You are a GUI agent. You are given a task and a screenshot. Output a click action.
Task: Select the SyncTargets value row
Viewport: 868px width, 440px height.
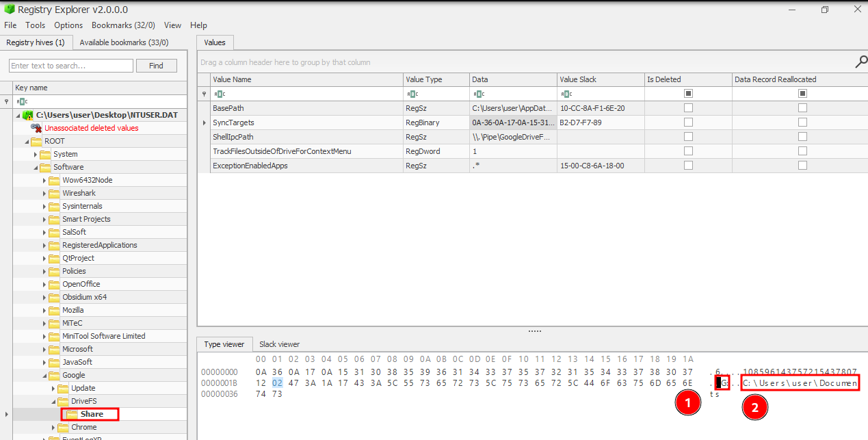pyautogui.click(x=532, y=122)
